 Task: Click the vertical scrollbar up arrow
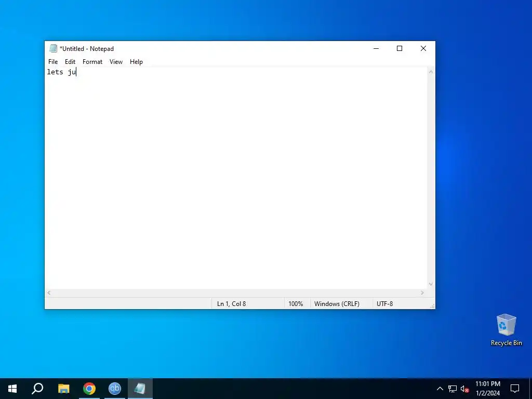pos(431,72)
